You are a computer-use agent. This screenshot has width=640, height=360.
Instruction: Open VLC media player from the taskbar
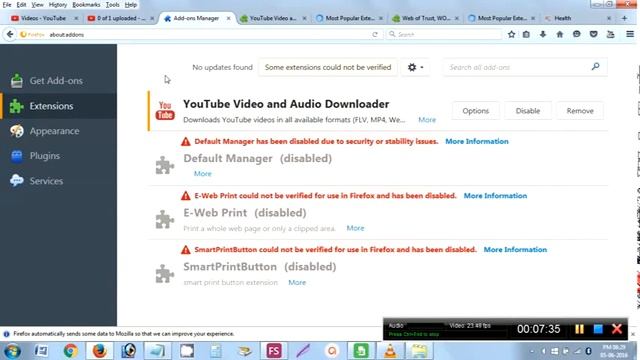pyautogui.click(x=390, y=351)
